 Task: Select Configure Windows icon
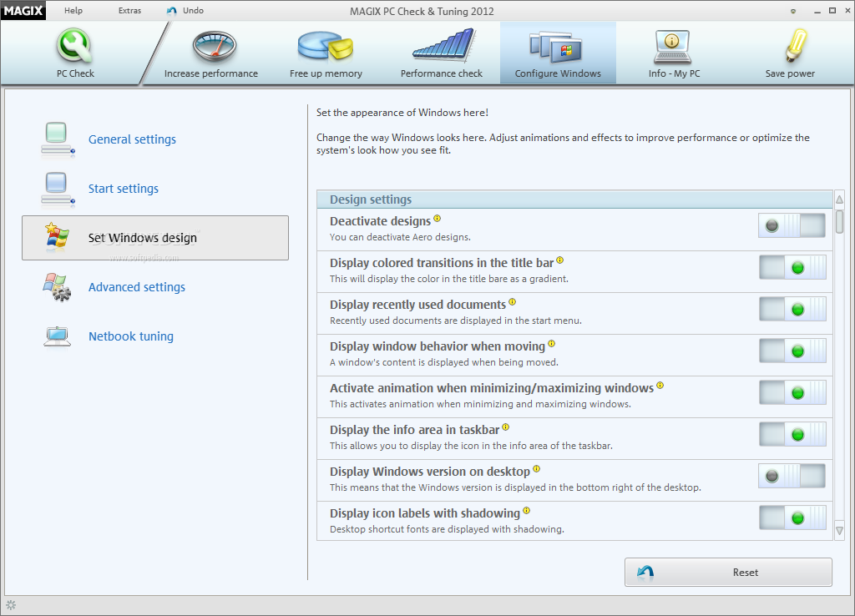[556, 47]
